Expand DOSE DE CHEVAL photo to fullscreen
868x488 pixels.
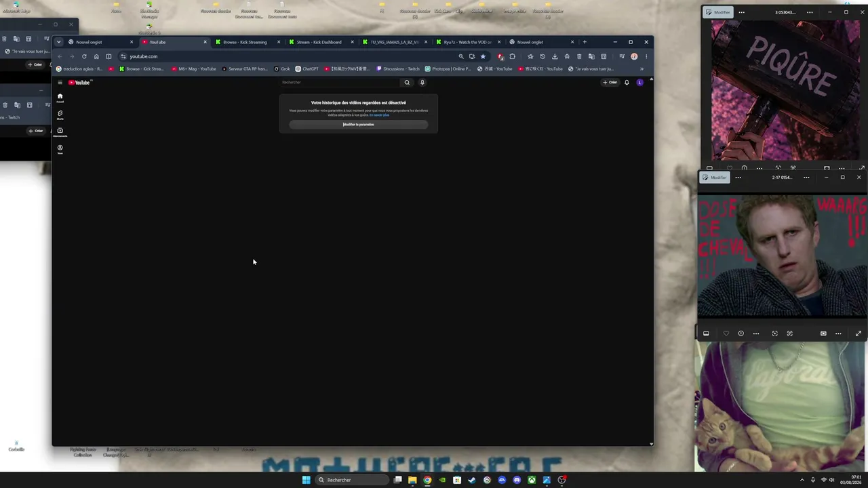coord(859,333)
